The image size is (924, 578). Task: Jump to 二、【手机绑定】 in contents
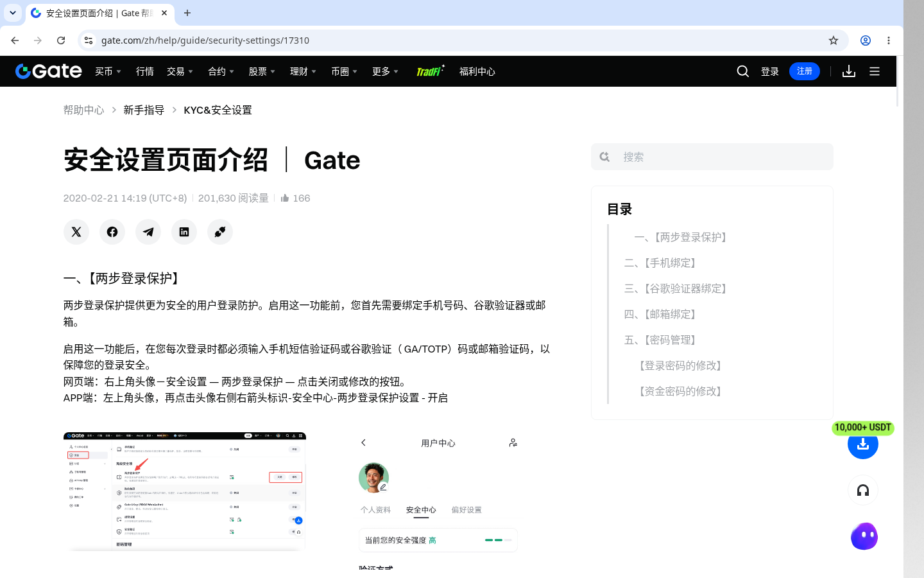pos(662,263)
